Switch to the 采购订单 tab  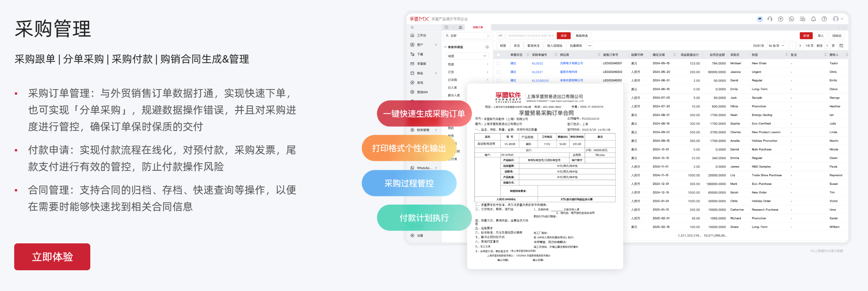(478, 27)
